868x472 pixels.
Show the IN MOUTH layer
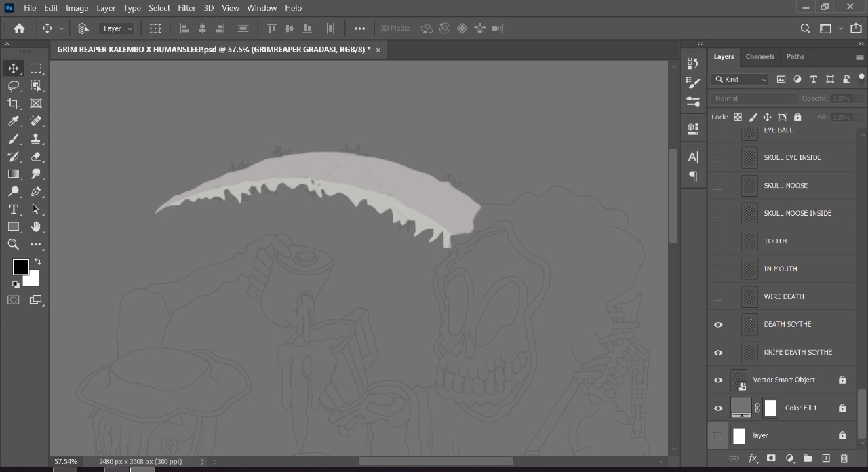tap(718, 269)
